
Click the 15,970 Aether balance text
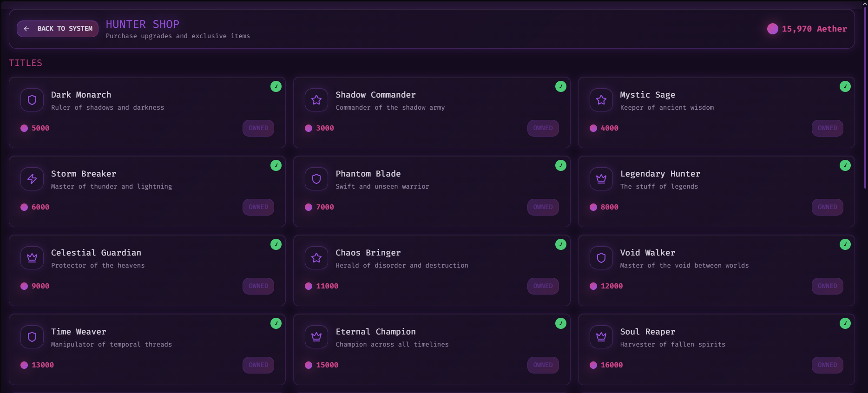(x=814, y=29)
